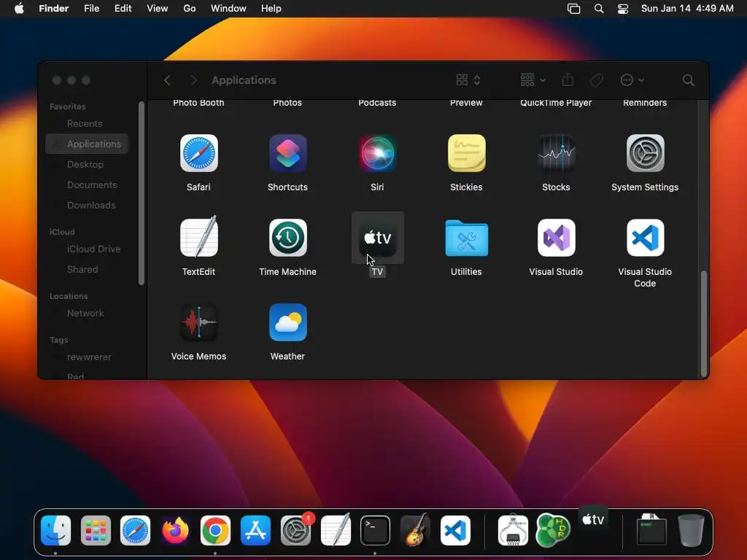Launch Firefox from the Dock
The image size is (747, 560).
(175, 530)
